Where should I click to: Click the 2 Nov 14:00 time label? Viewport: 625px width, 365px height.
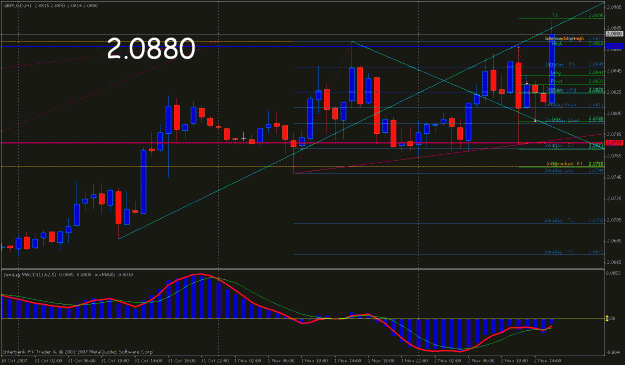(x=548, y=361)
